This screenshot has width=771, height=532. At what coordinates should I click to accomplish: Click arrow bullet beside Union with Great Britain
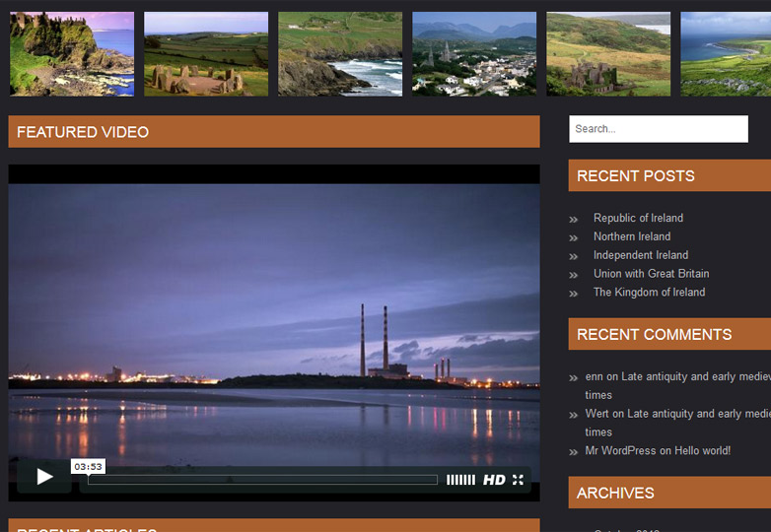[574, 276]
